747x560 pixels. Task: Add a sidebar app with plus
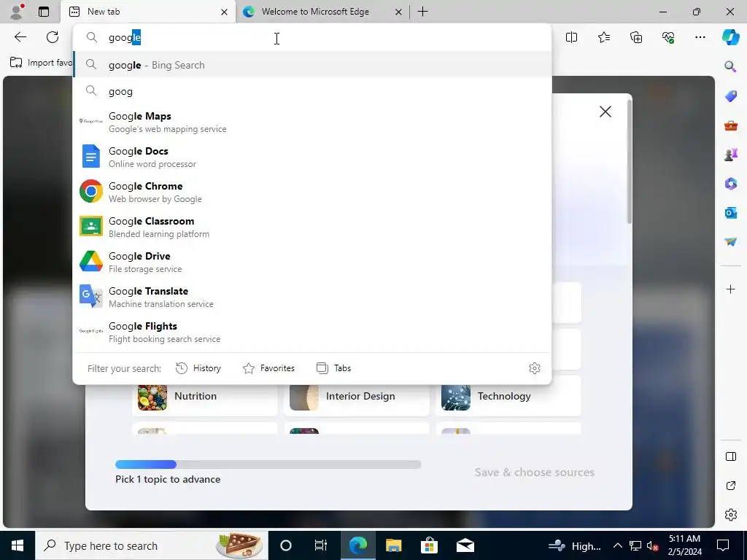tap(730, 289)
